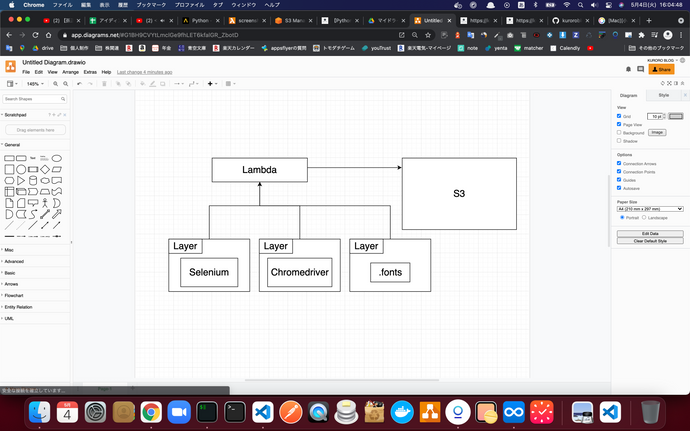Undo the last change
Viewport: 690px width, 431px height.
point(79,84)
